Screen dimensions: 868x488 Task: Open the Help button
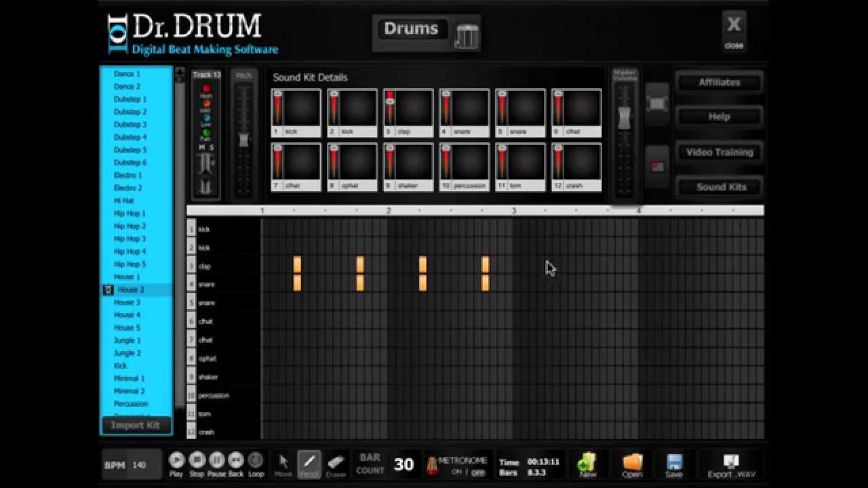click(719, 117)
